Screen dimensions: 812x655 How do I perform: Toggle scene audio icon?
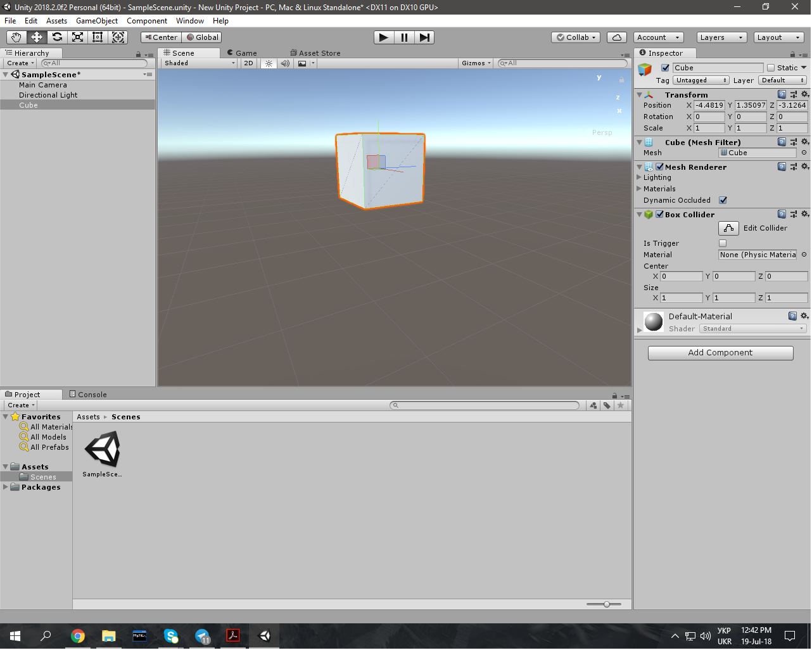[x=285, y=63]
